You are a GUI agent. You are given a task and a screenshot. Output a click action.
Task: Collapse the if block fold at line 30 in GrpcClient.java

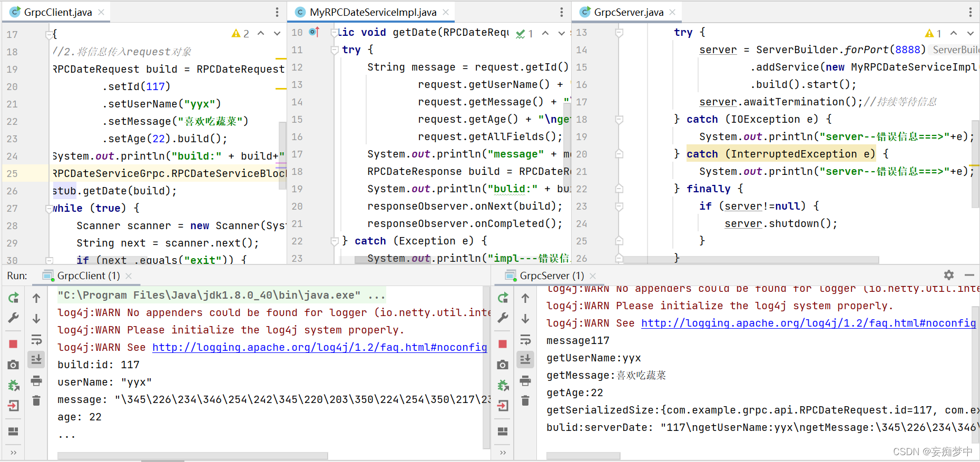point(49,260)
